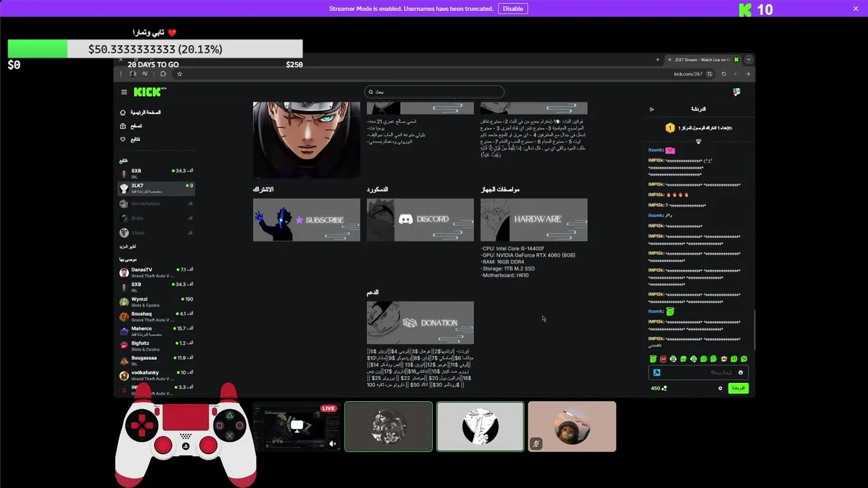Open the Kick hamburger menu
The width and height of the screenshot is (868, 488).
124,92
